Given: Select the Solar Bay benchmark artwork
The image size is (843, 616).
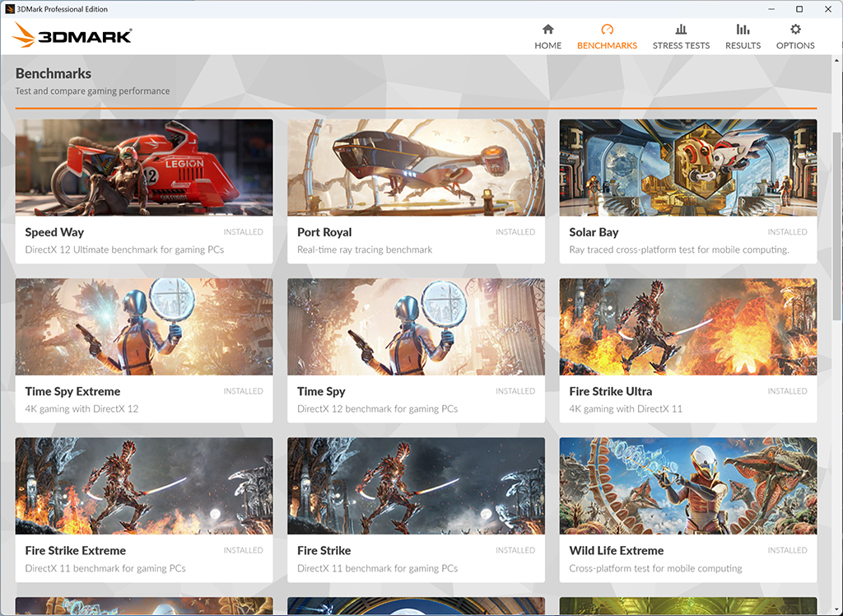Looking at the screenshot, I should click(688, 167).
